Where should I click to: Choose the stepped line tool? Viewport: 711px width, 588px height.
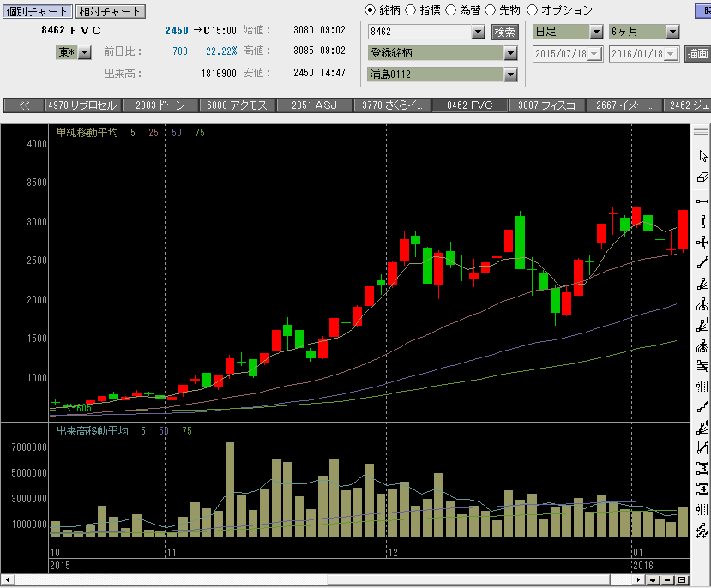[x=702, y=407]
